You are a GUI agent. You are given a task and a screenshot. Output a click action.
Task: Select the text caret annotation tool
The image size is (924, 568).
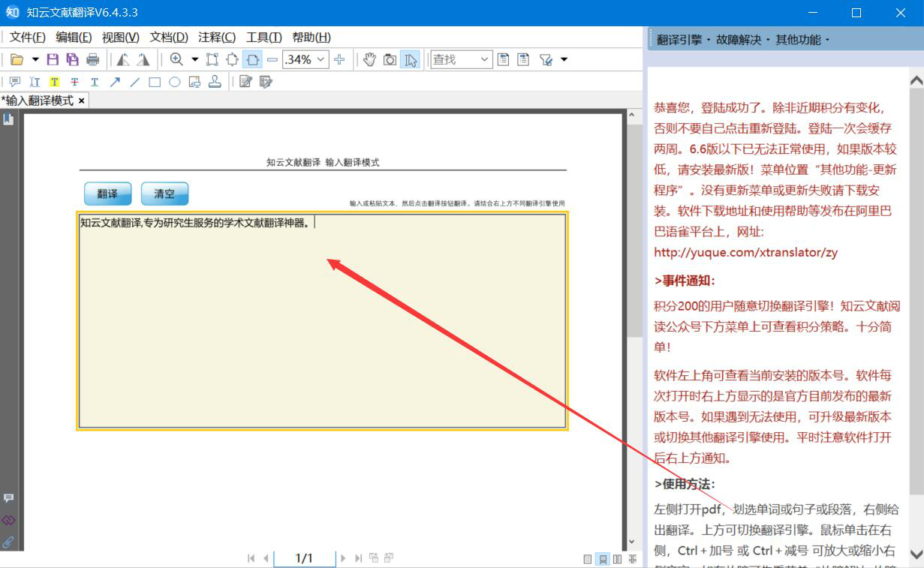(x=35, y=82)
